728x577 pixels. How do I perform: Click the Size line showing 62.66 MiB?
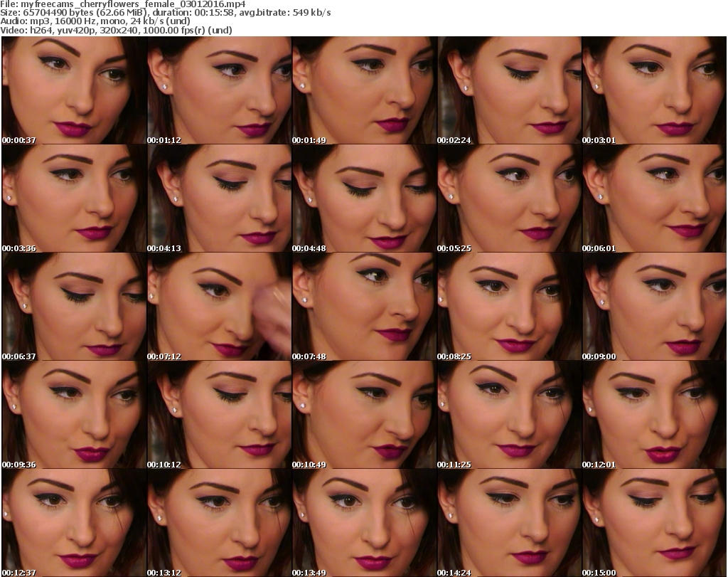coord(166,13)
